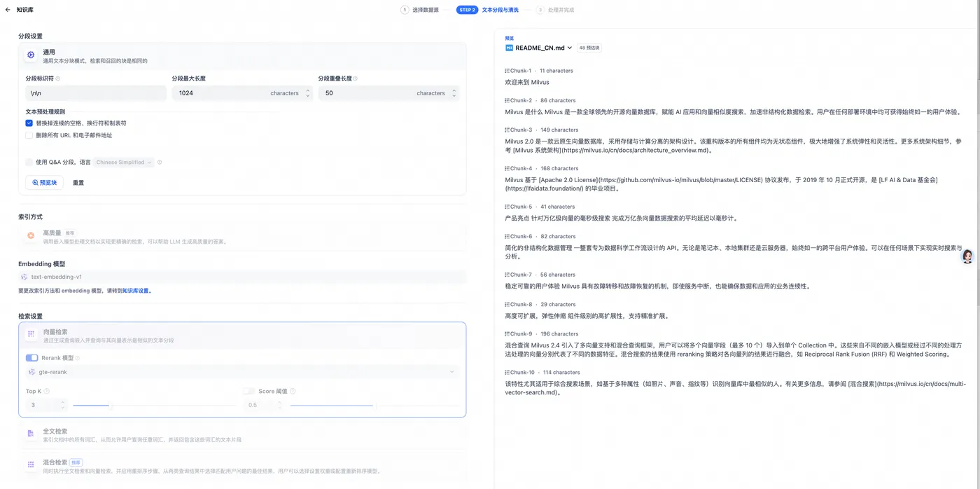The image size is (980, 489).
Task: Click the Top K stepper arrows
Action: [x=62, y=405]
